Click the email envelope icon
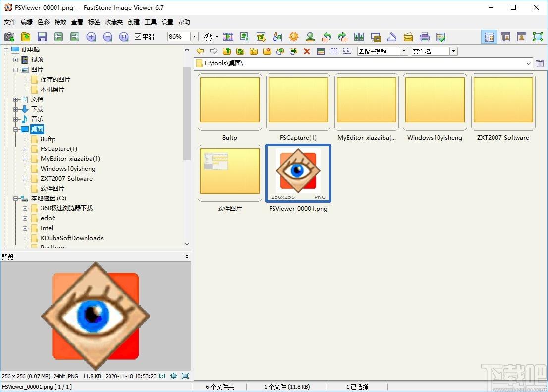 click(x=408, y=37)
